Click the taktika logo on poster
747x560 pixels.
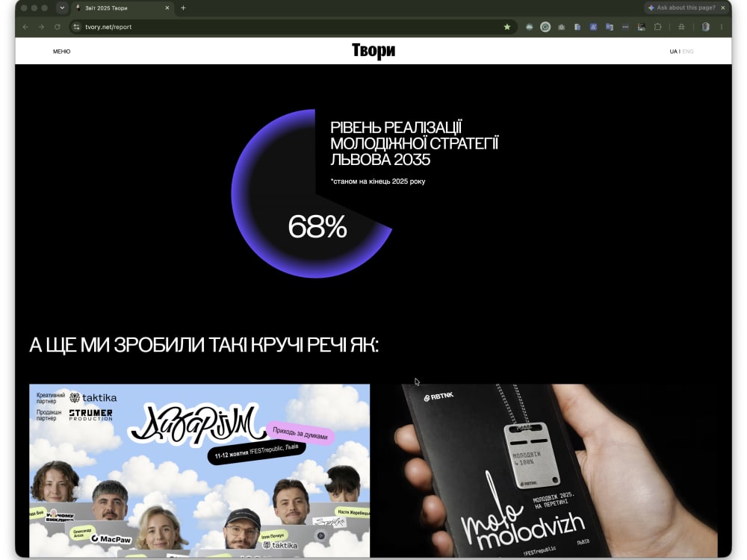pos(93,398)
